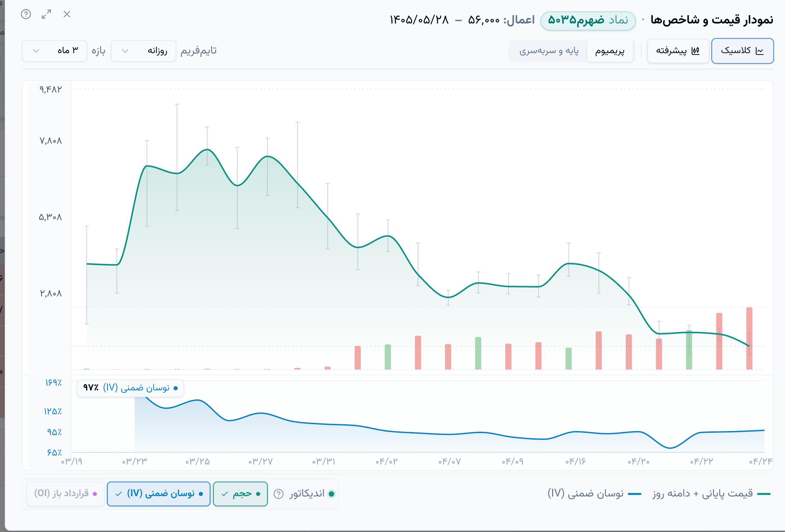Click the ضهرم۵۰۳۵ symbol badge

588,20
